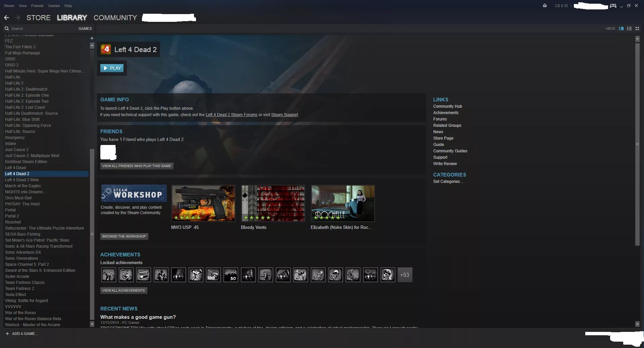Click the up arrow of the game list scrollbar
Screen dimensions: 644x348
coord(92,46)
